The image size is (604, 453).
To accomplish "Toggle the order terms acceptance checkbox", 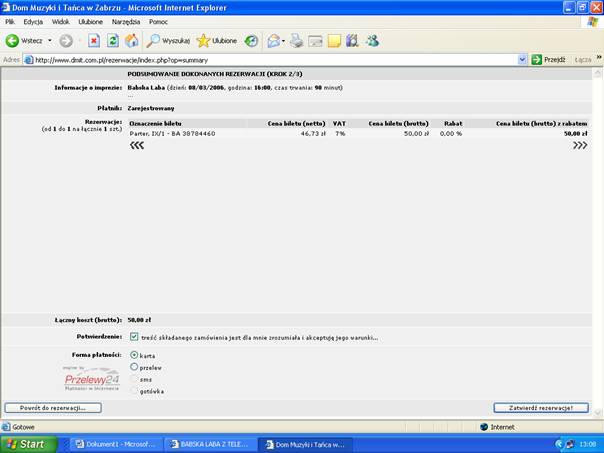I will click(135, 337).
